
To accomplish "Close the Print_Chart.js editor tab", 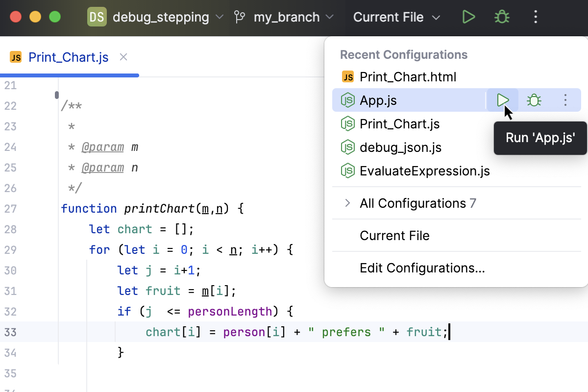I will 123,57.
